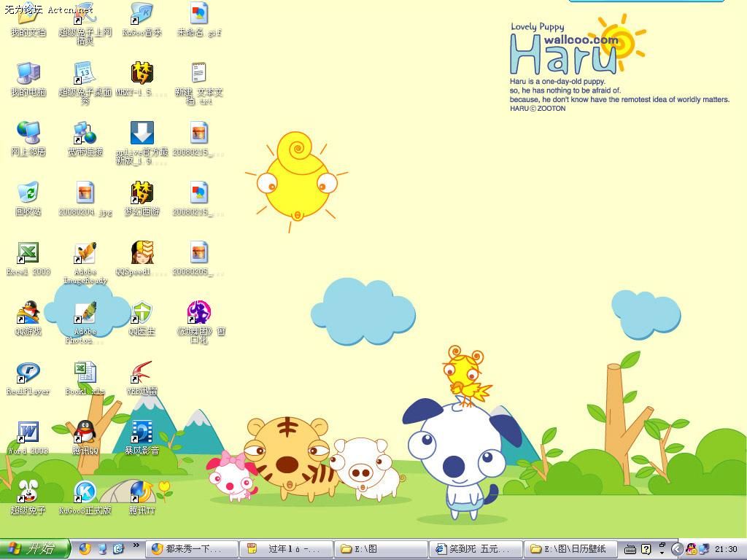The image size is (747, 560).
Task: Launch KuGoo音乐 desktop shortcut
Action: tap(142, 19)
